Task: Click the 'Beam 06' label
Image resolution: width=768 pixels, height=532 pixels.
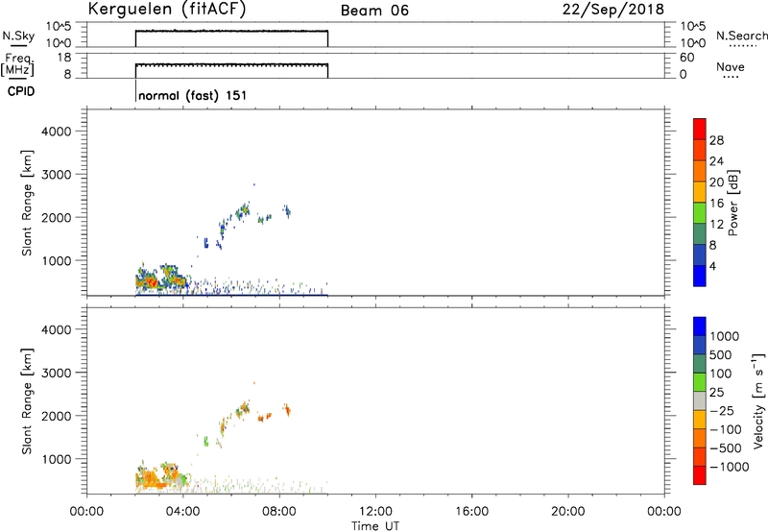Action: [374, 11]
